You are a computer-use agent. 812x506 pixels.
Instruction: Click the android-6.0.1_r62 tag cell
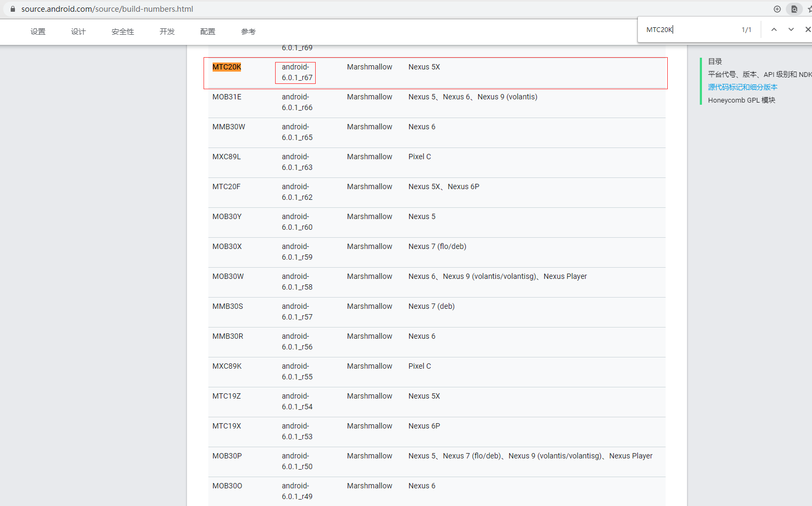[x=297, y=192]
